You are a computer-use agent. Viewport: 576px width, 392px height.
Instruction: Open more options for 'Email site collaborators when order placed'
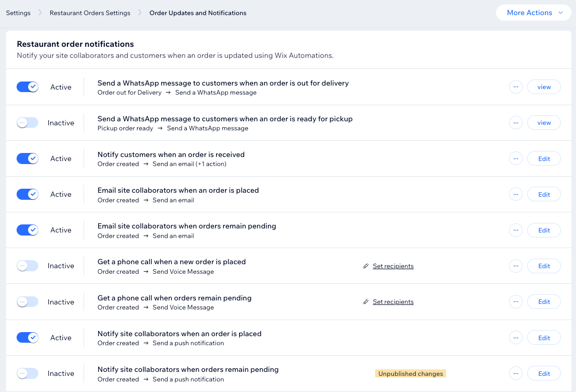(516, 194)
